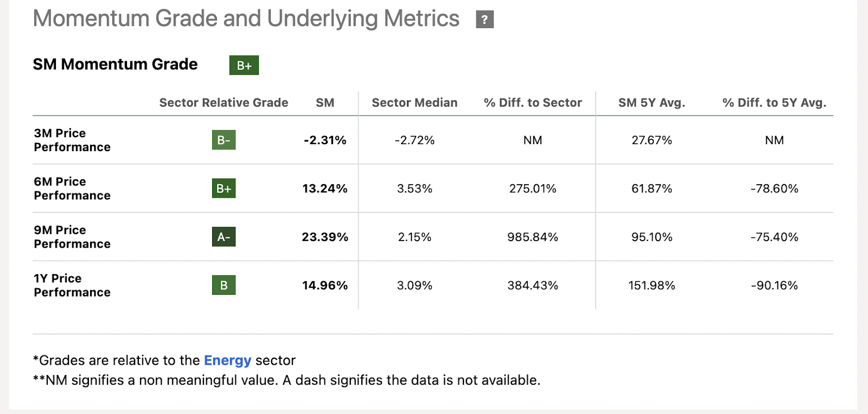868x414 pixels.
Task: Click the 3M Price Performance row label
Action: click(72, 140)
